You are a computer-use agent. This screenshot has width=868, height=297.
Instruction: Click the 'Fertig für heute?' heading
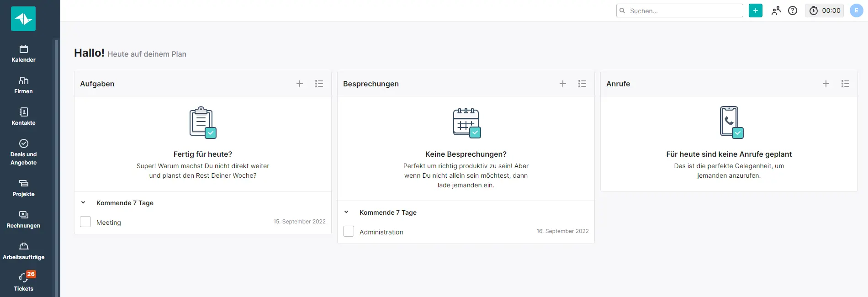tap(203, 154)
